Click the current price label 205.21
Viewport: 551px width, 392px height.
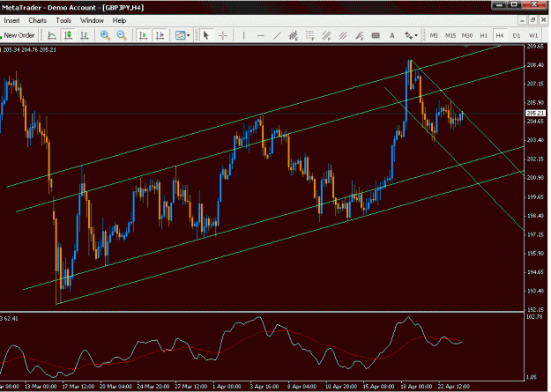pyautogui.click(x=535, y=113)
